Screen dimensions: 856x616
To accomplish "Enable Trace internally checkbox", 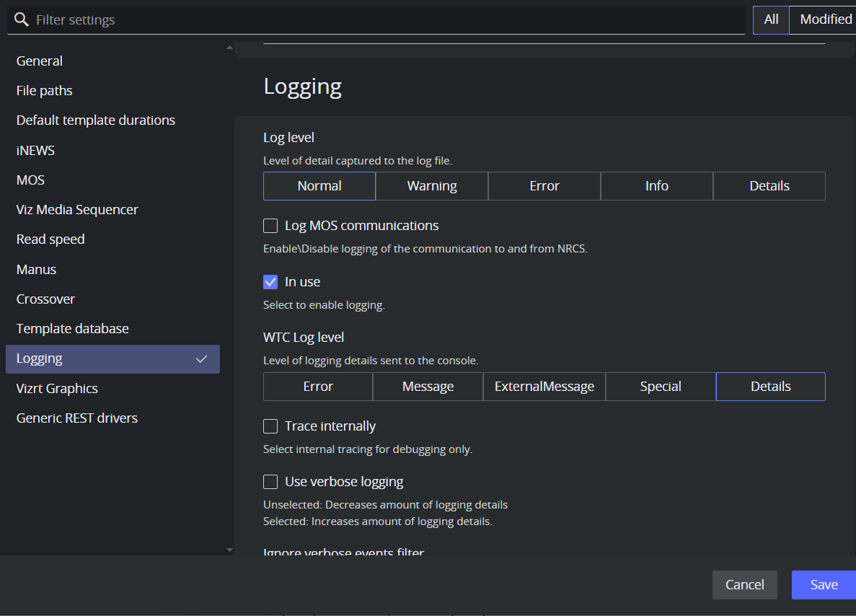I will coord(270,426).
